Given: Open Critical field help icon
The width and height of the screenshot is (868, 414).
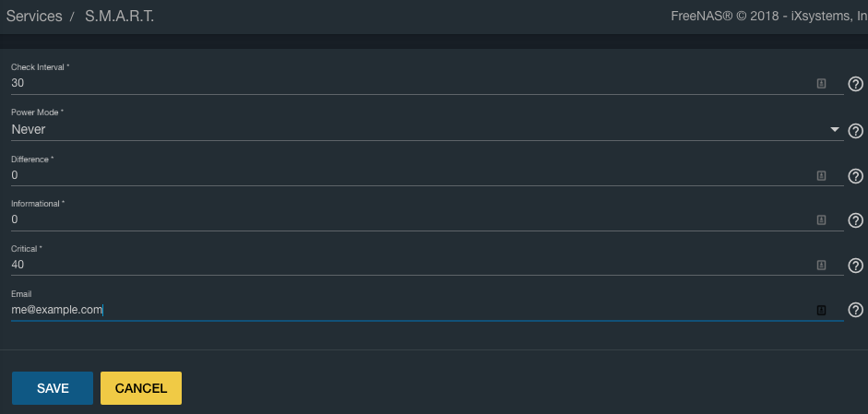Looking at the screenshot, I should click(x=855, y=266).
